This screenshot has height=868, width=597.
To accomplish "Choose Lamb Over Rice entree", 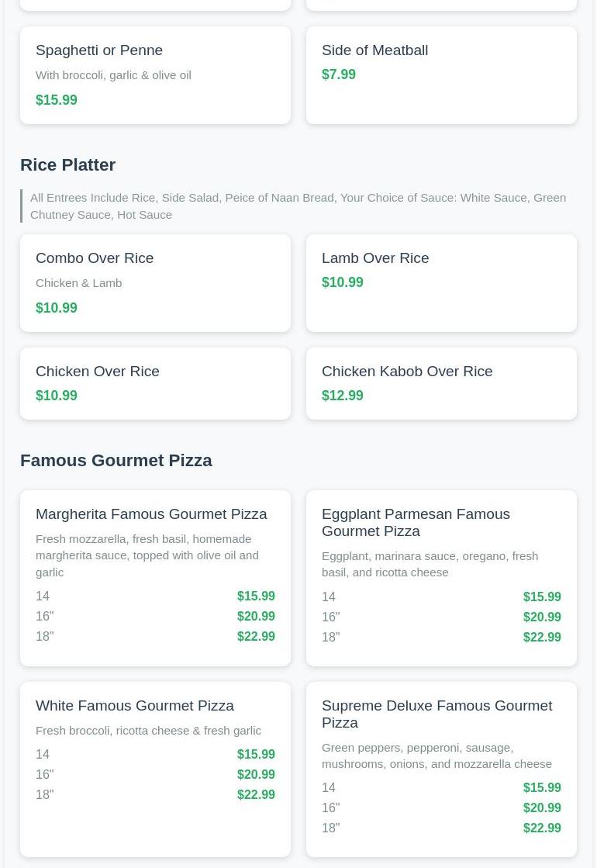I will pos(375,258).
